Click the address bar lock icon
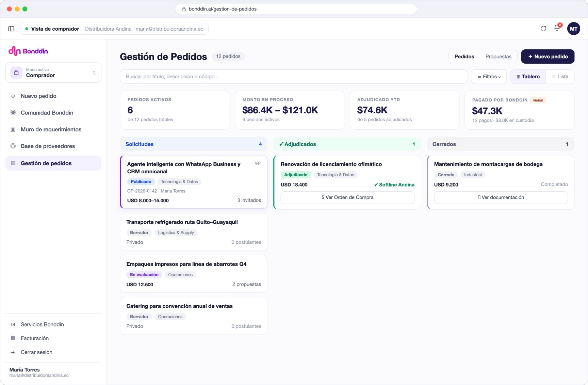 [x=184, y=9]
